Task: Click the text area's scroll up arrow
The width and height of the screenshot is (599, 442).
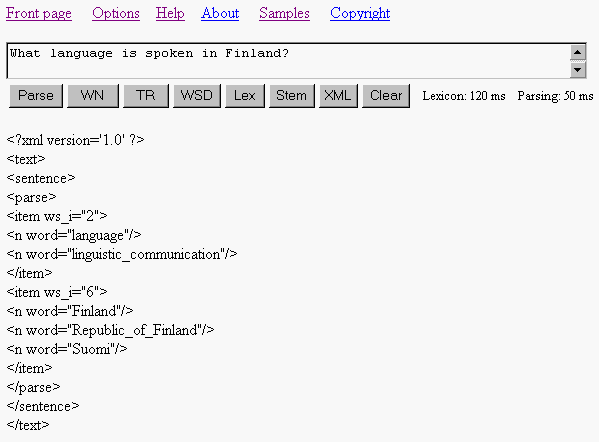Action: click(x=578, y=52)
